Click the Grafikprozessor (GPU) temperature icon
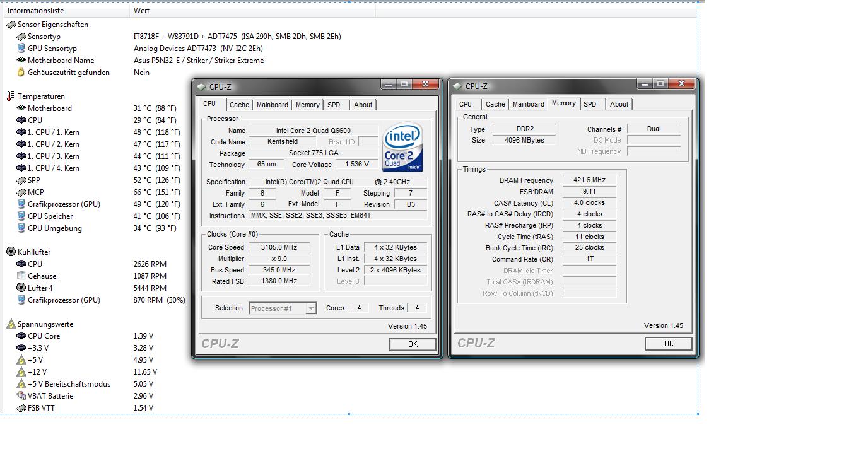Image resolution: width=868 pixels, height=473 pixels. tap(21, 204)
